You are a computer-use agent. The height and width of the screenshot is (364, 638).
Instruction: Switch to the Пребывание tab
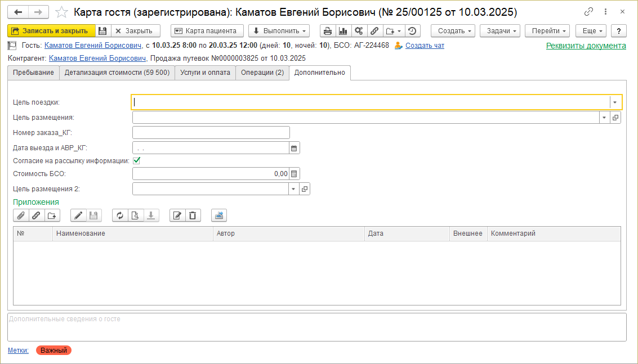tap(34, 73)
